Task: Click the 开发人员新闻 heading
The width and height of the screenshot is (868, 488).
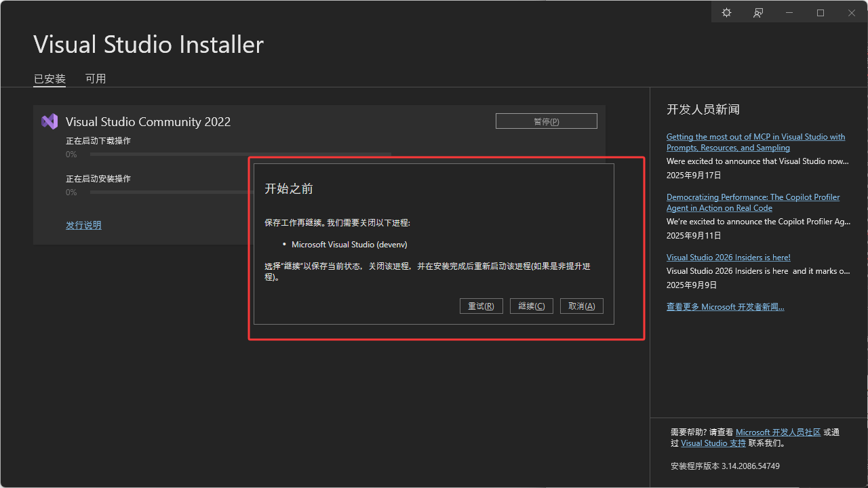Action: [703, 109]
